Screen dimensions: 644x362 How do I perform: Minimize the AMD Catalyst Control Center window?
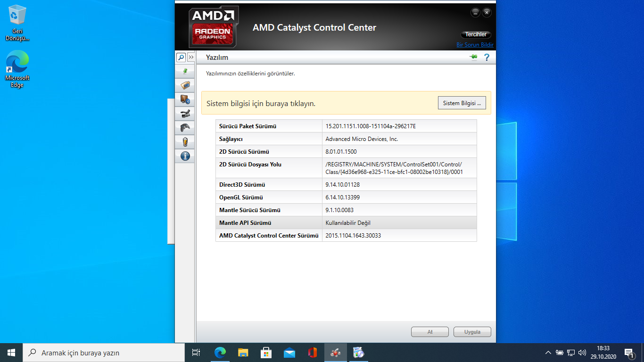[x=475, y=12]
